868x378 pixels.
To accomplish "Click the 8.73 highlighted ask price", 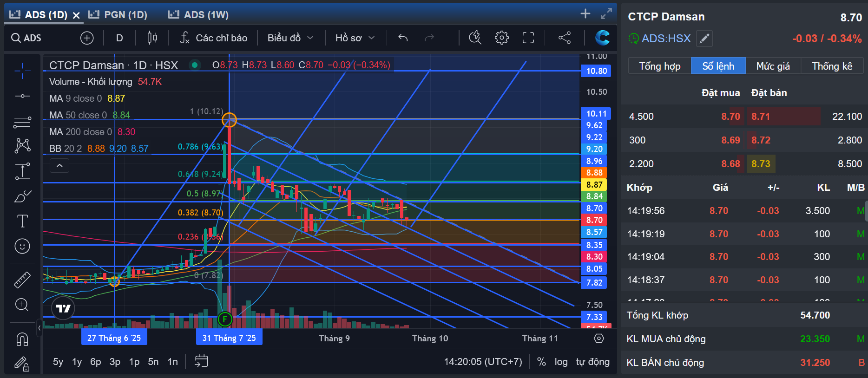I will (x=761, y=164).
